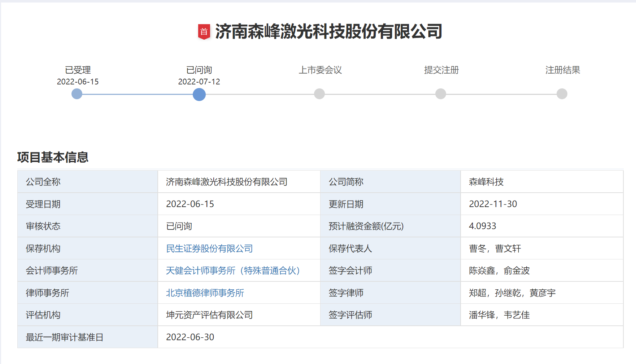Click the 注册结果 stage label

(x=563, y=70)
